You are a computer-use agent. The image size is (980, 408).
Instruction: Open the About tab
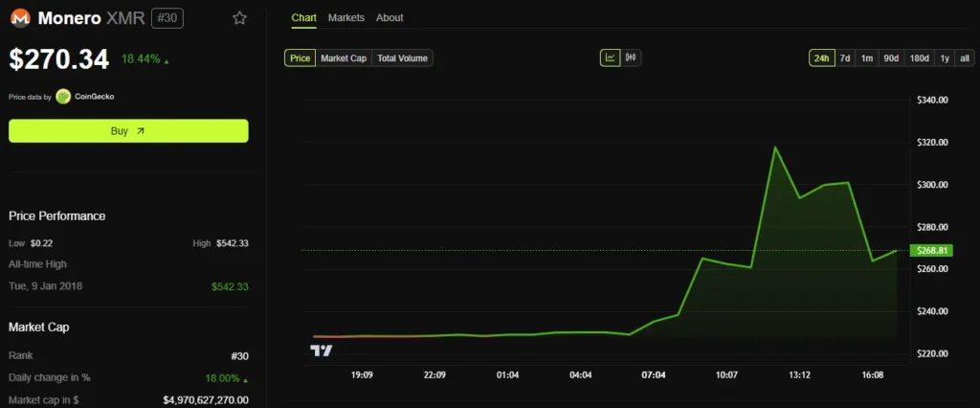point(390,18)
